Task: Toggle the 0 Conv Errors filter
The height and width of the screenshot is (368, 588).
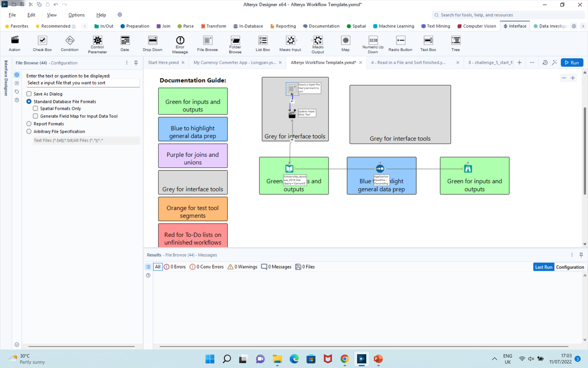Action: coord(207,267)
